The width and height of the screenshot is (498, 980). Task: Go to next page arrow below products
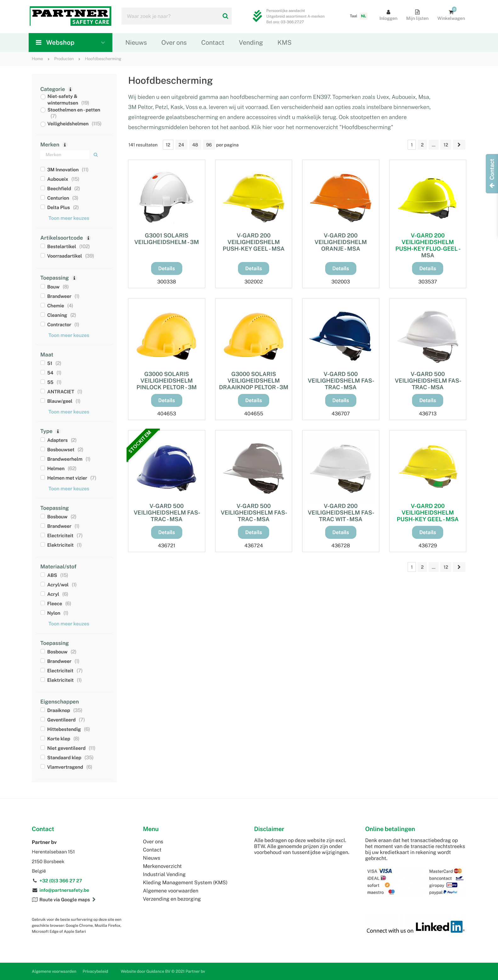(x=459, y=567)
